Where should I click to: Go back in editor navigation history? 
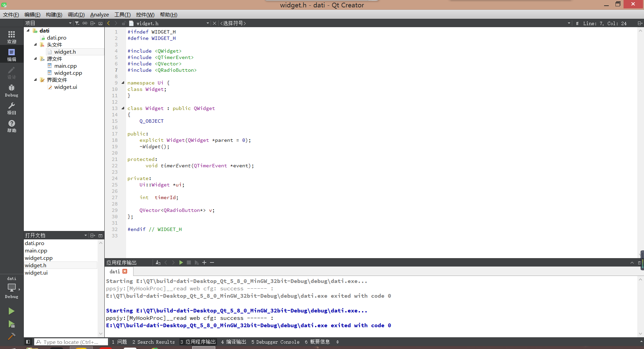pos(108,23)
